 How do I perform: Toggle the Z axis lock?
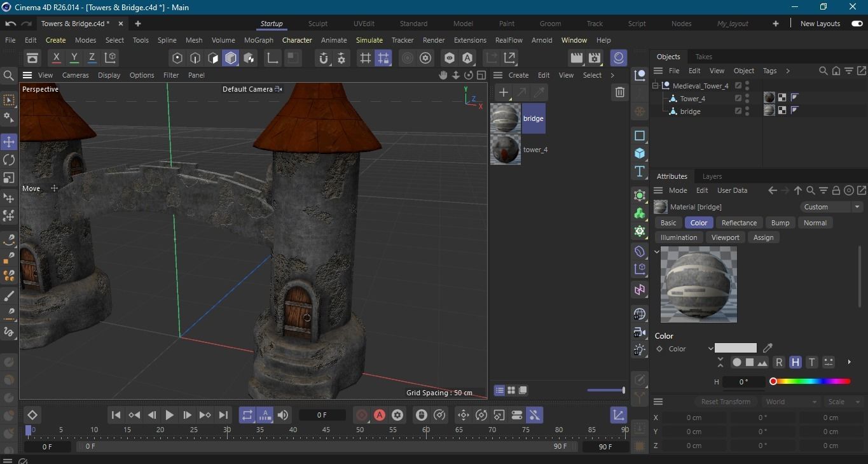point(92,58)
